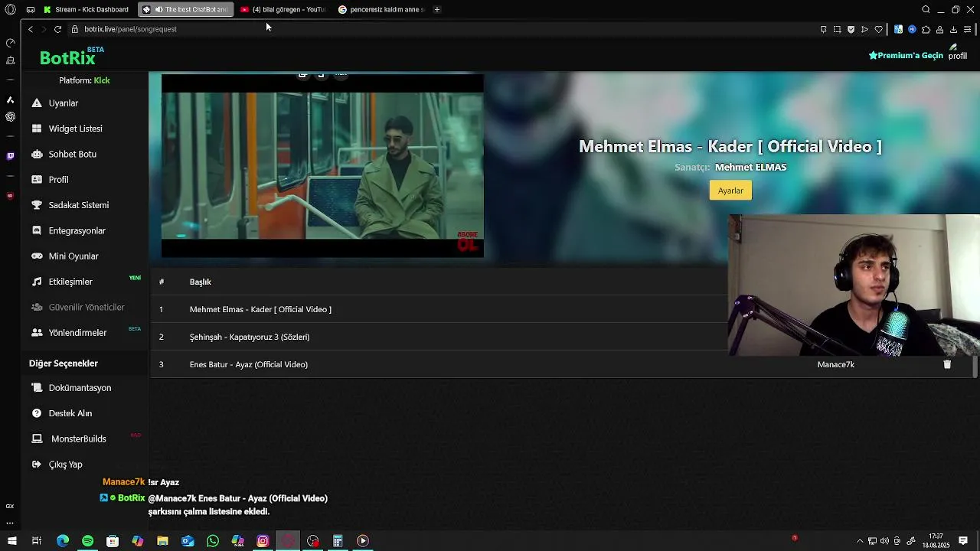Open browser tab search magnifier
The width and height of the screenshot is (980, 551).
[926, 9]
